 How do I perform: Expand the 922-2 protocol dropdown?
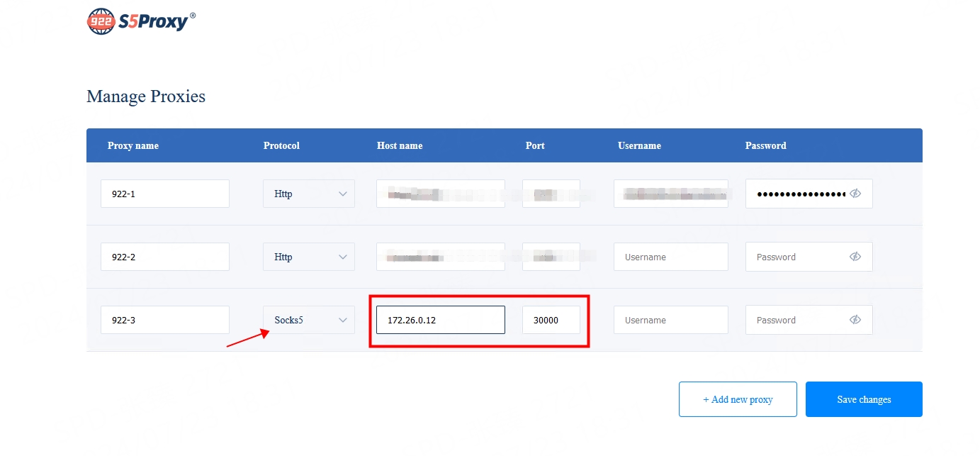(309, 257)
